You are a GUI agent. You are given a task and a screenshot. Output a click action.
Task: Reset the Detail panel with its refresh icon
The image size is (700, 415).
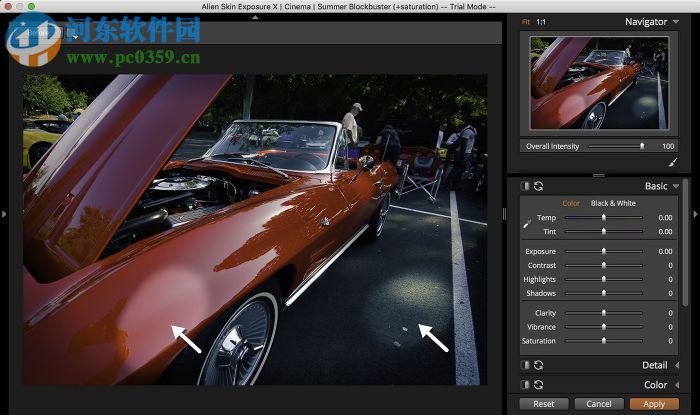click(540, 366)
